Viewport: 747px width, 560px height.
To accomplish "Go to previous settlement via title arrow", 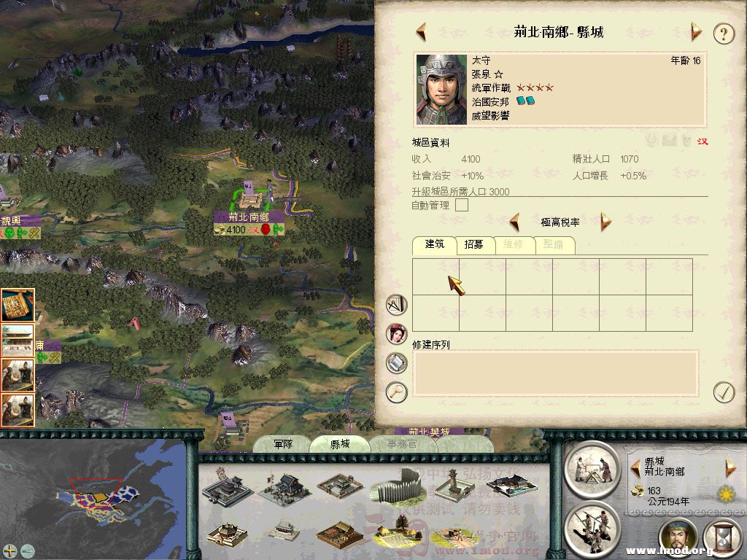I will [421, 32].
